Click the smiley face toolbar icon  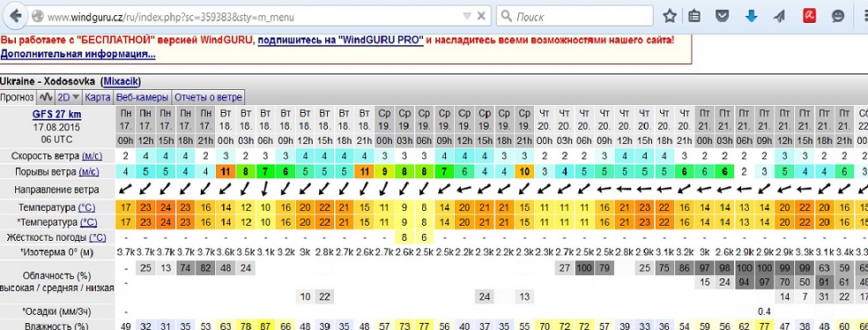coord(838,16)
